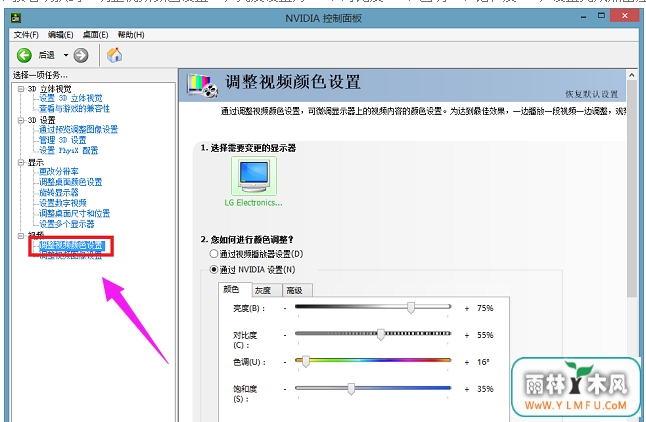Collapse the 显示 tree node

pyautogui.click(x=21, y=162)
